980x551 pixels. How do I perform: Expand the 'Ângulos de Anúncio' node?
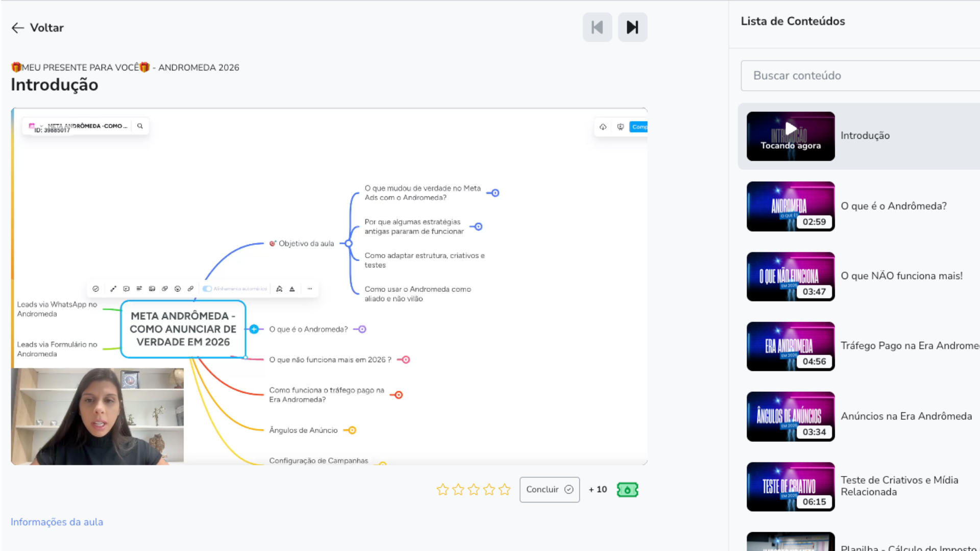click(x=352, y=431)
